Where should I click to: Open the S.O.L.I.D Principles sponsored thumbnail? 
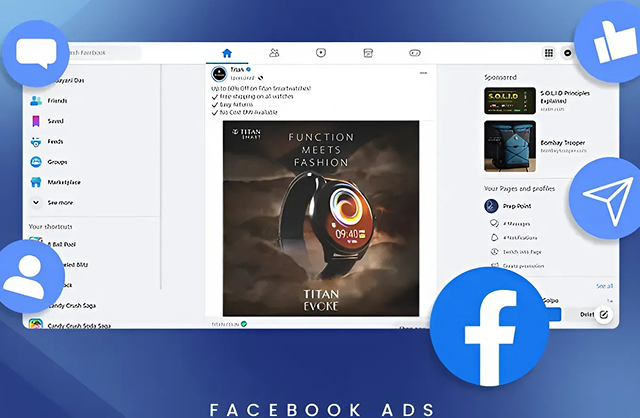[510, 100]
